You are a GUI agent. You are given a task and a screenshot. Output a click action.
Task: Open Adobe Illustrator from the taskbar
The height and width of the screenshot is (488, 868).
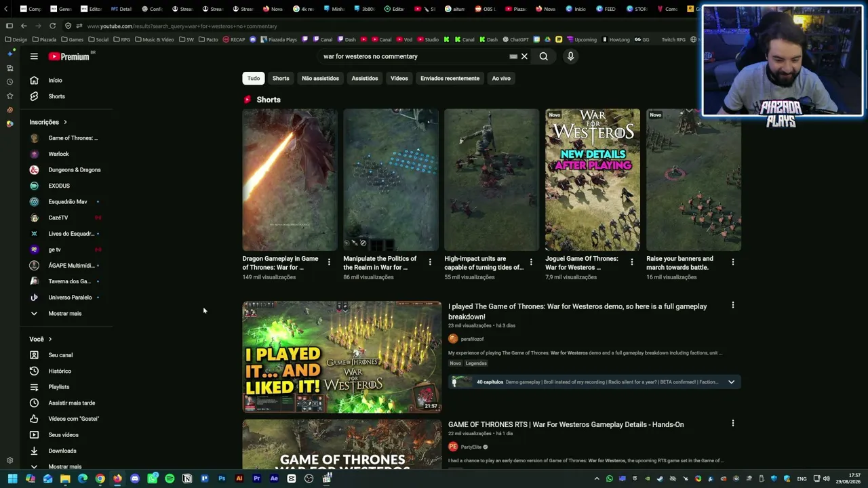(239, 479)
